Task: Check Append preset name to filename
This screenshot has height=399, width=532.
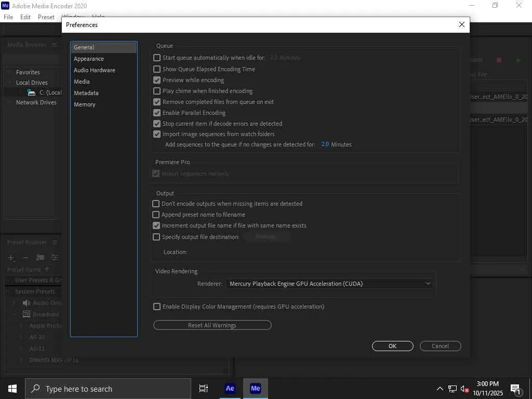Action: (156, 215)
